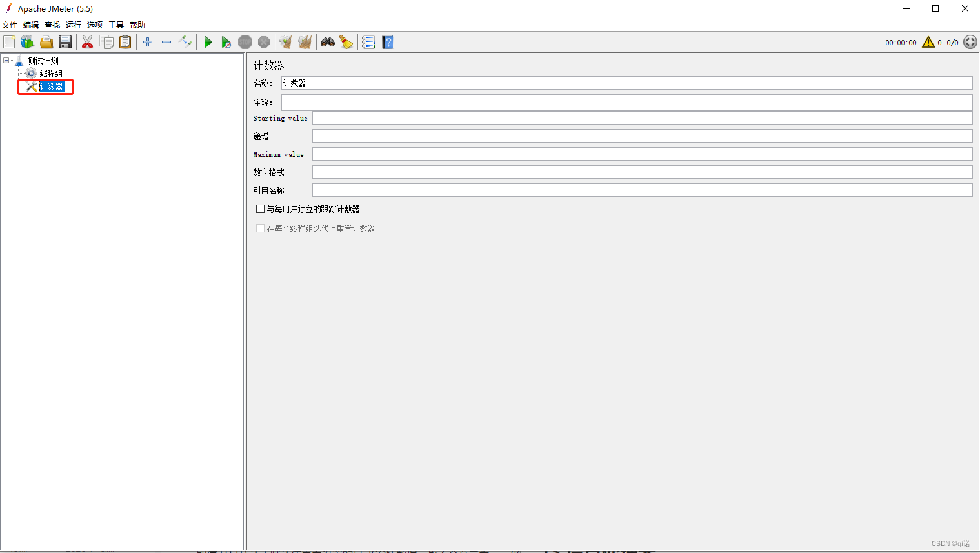Maximize the JMeter window

[935, 8]
